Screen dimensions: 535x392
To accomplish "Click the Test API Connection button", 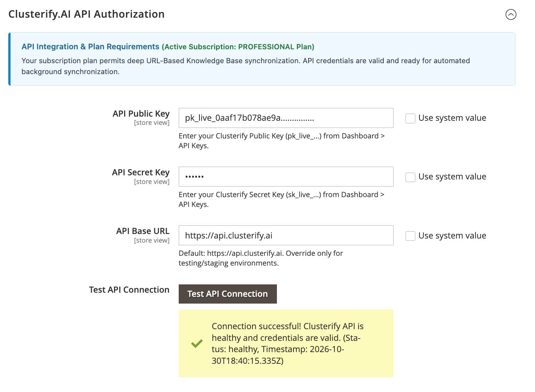I will tap(228, 294).
